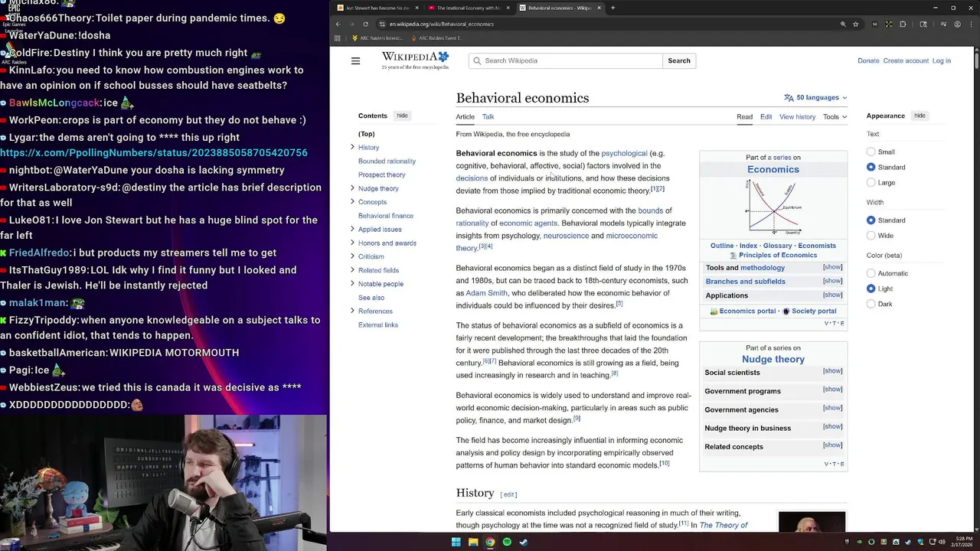Expand Criticism subsection in Contents
This screenshot has height=551, width=980.
(352, 256)
